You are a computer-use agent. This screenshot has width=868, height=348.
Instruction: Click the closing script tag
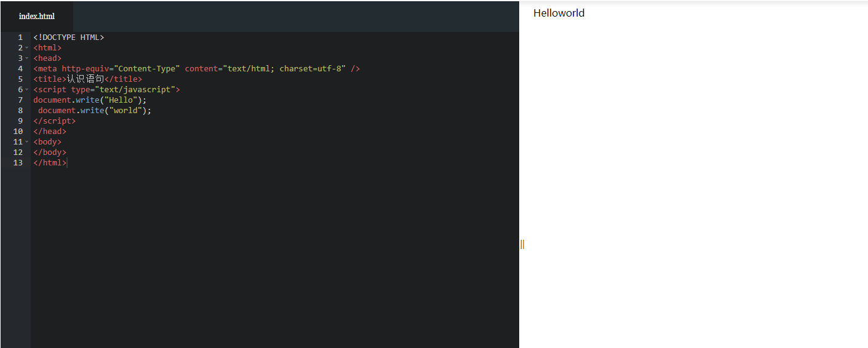point(54,121)
